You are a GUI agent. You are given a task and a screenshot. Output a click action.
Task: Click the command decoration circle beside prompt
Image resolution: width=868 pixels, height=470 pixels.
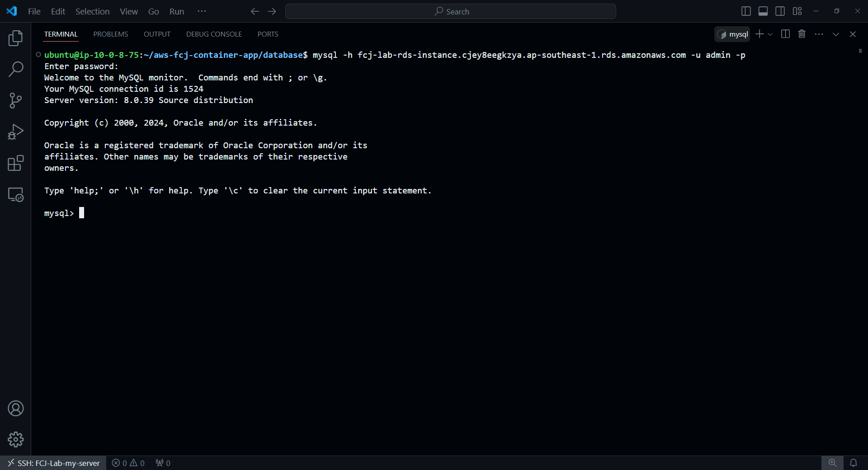pos(38,55)
